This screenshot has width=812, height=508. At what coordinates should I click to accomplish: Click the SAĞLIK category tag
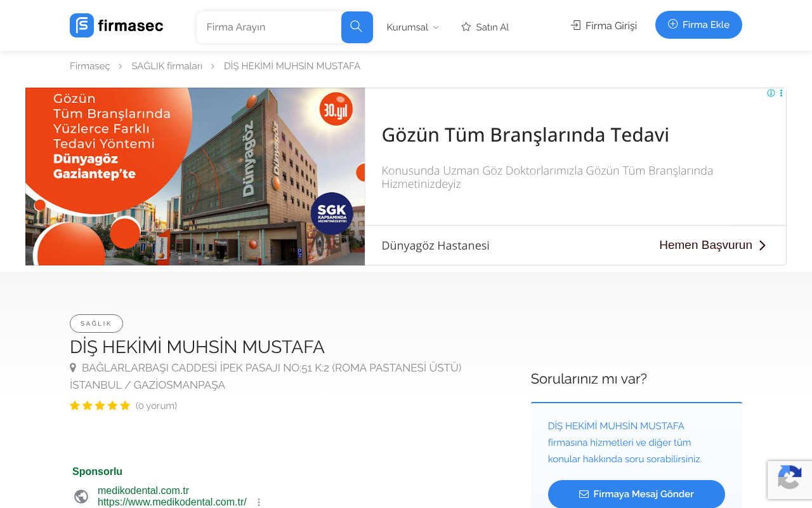(96, 324)
